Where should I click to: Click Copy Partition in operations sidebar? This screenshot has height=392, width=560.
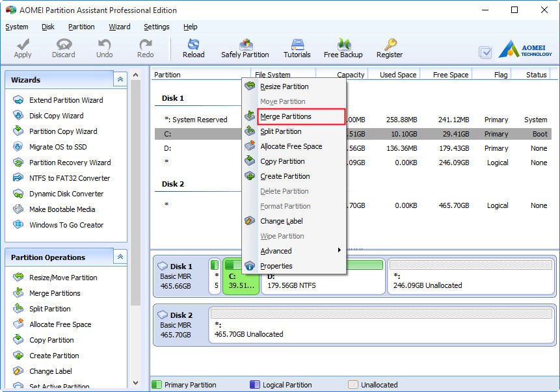(x=51, y=340)
